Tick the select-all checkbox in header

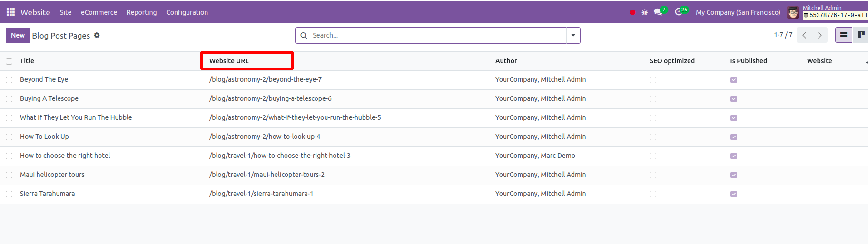(x=9, y=61)
